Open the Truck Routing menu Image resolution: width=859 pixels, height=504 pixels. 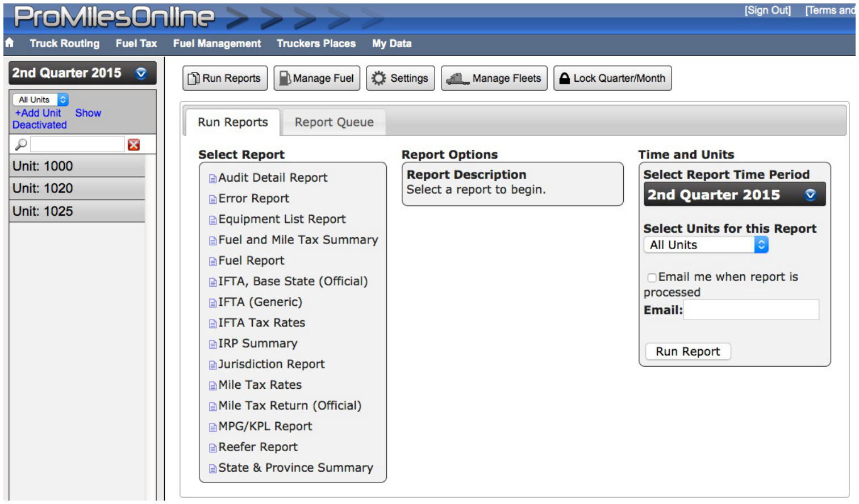click(64, 43)
